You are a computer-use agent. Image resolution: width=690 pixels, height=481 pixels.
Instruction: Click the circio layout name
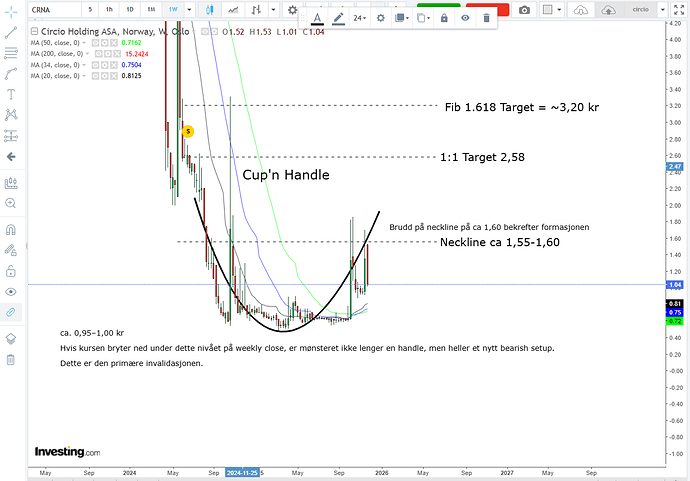640,10
